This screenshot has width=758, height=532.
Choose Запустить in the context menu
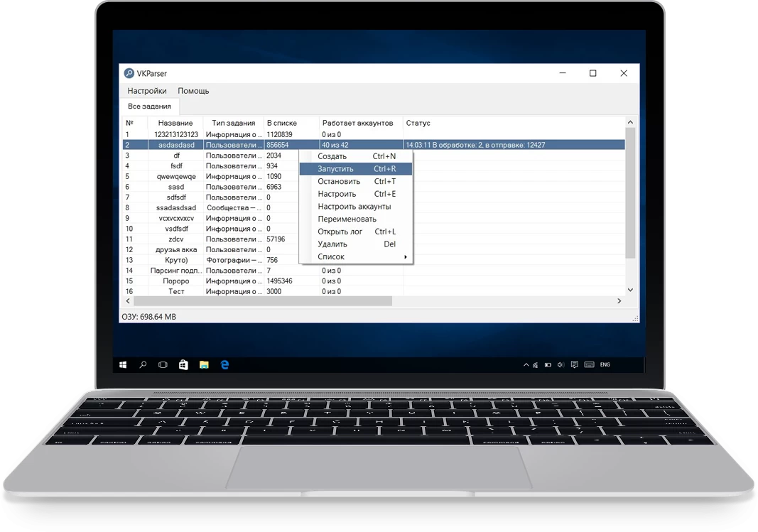[x=356, y=169]
